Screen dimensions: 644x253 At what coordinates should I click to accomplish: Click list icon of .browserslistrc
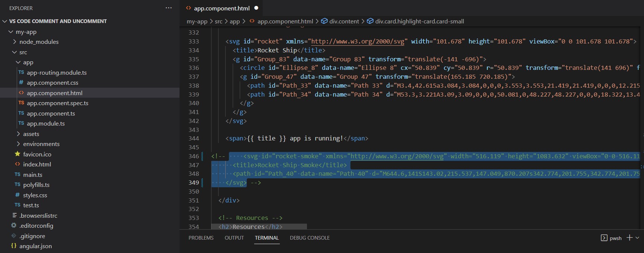tap(14, 215)
